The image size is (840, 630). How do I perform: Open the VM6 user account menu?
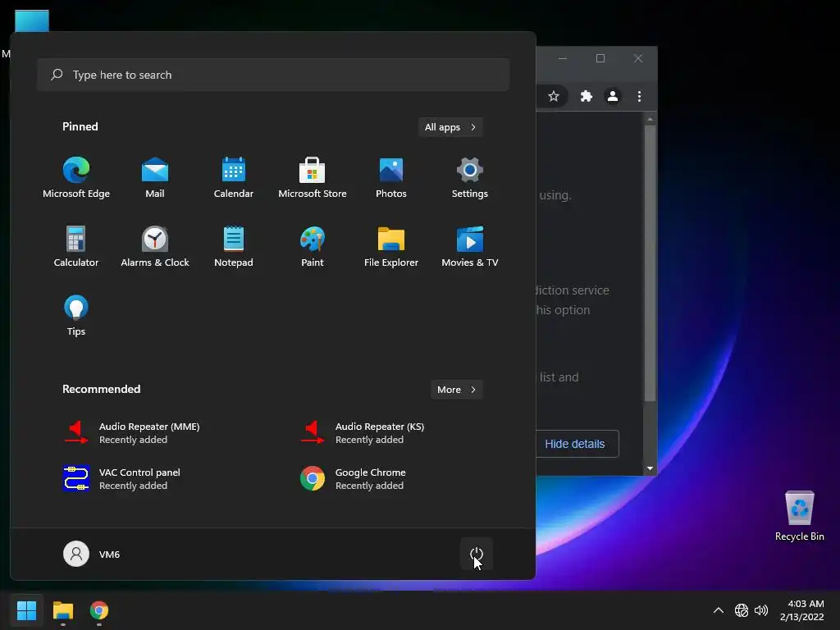coord(92,554)
